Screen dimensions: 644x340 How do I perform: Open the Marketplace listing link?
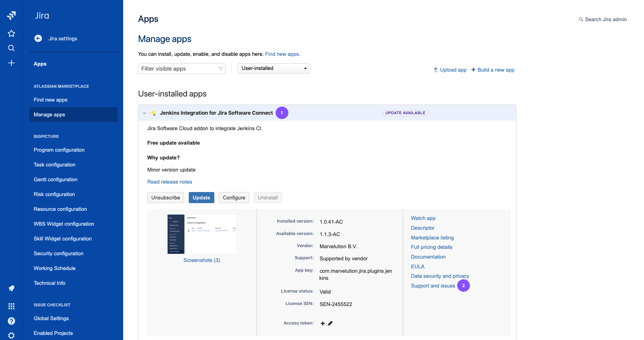click(x=432, y=238)
